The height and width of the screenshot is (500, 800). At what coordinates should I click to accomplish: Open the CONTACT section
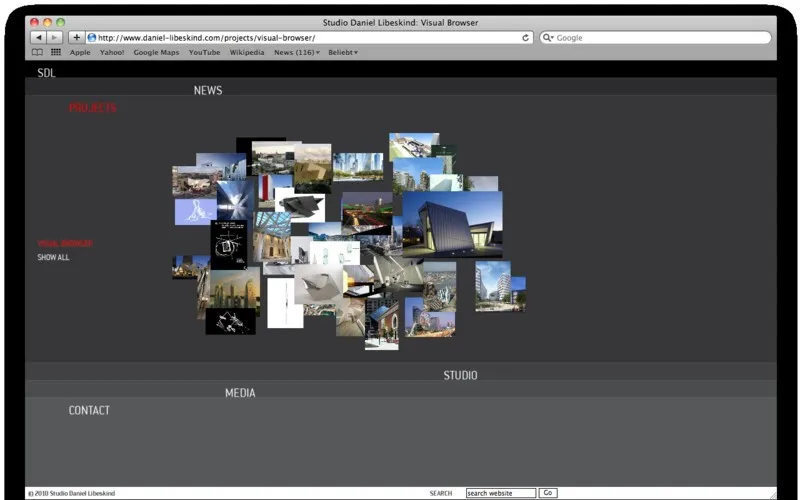click(x=89, y=410)
